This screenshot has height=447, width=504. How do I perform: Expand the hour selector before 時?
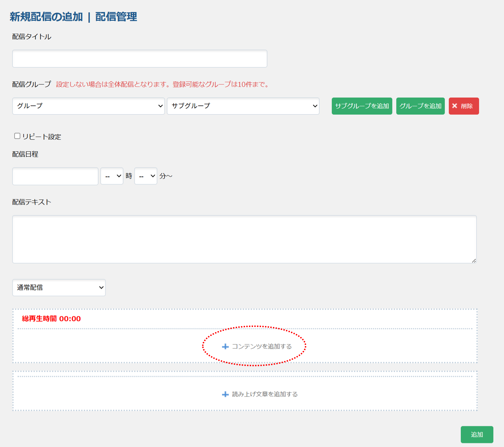pos(112,176)
